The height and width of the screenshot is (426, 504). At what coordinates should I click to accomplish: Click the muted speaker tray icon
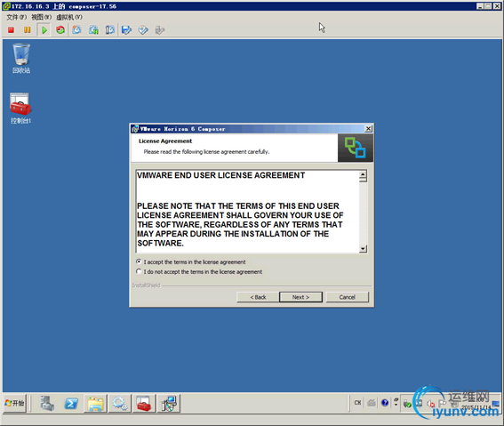[431, 404]
